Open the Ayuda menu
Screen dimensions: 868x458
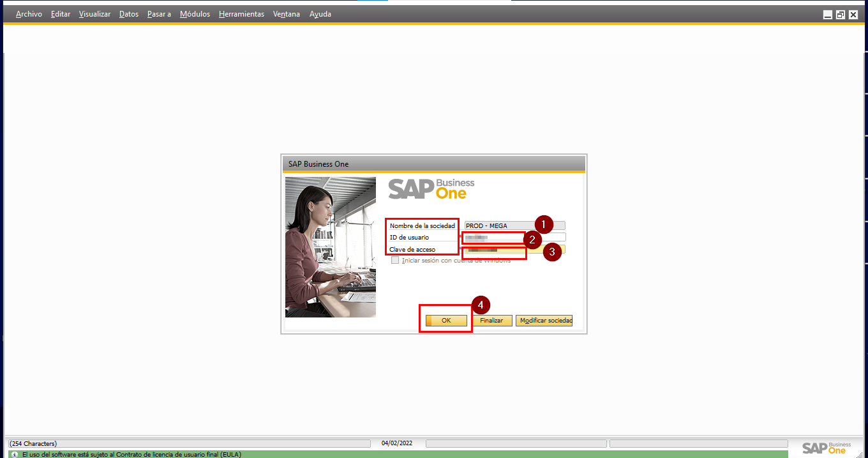320,14
